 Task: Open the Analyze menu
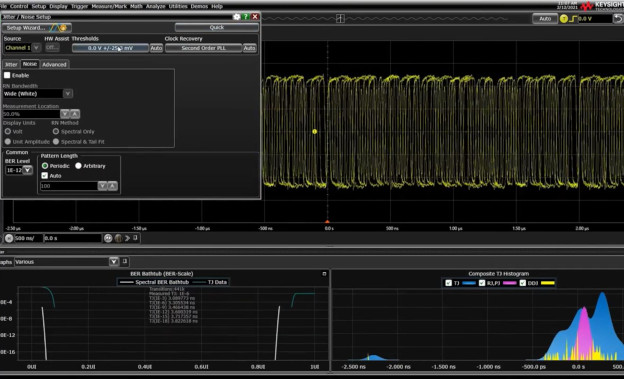coord(156,6)
